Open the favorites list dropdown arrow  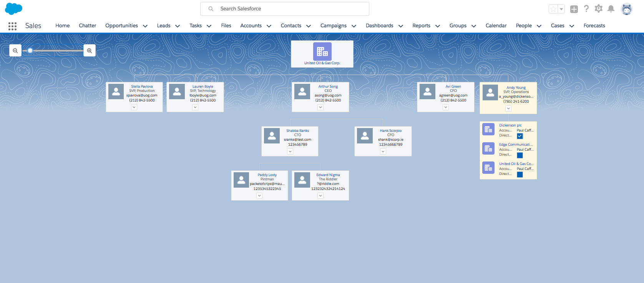coord(561,9)
